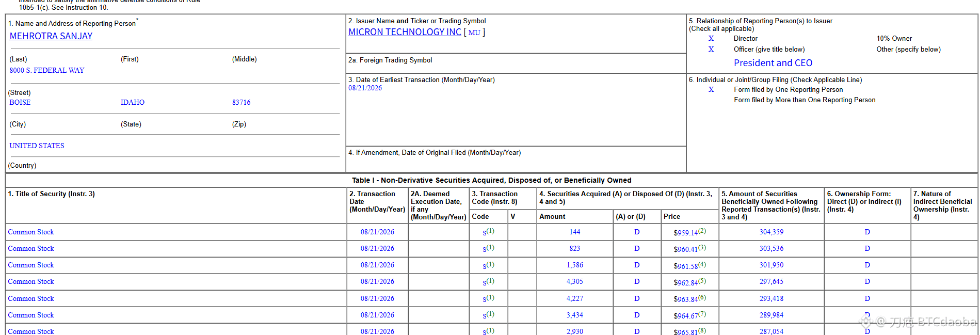980x335 pixels.
Task: Click the 10% Owner label
Action: [894, 39]
